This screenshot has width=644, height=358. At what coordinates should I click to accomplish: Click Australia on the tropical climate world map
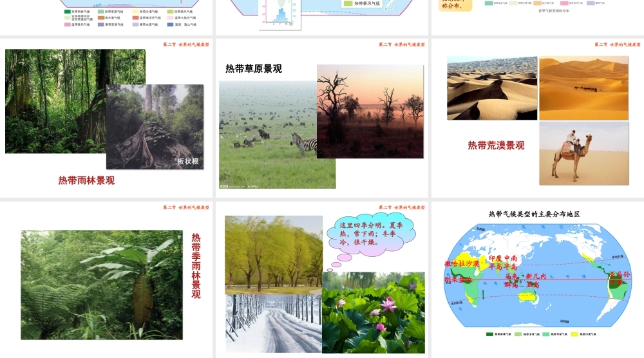[528, 297]
